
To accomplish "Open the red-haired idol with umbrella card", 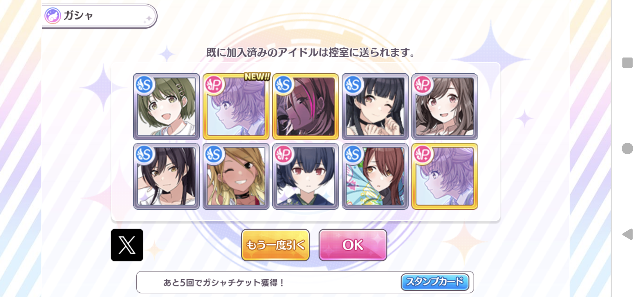I will coord(375,176).
